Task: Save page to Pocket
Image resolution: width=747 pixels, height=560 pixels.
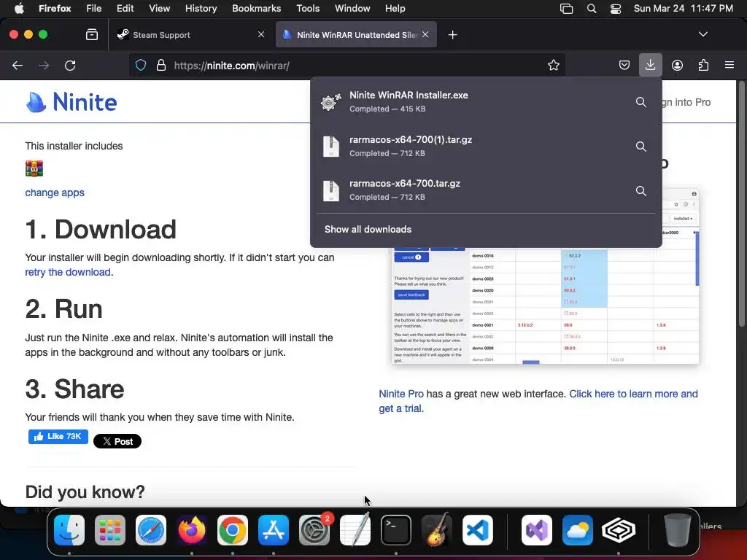Action: (624, 65)
